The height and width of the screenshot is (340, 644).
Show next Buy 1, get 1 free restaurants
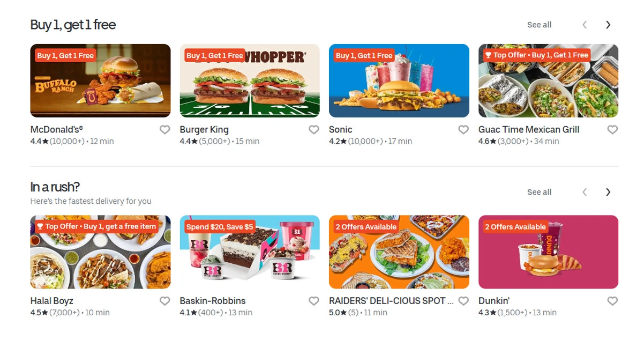pos(608,25)
